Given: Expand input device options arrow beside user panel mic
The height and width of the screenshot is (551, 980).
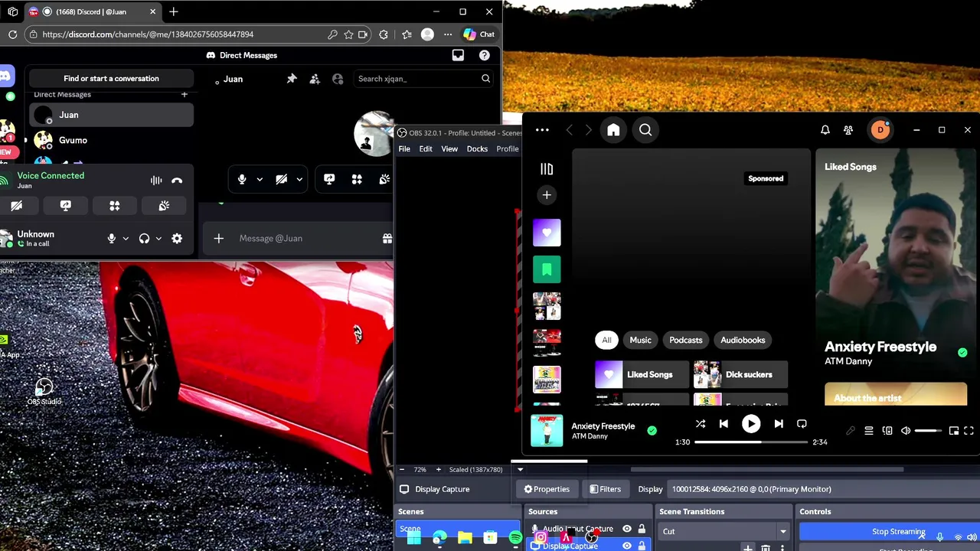Looking at the screenshot, I should (126, 238).
